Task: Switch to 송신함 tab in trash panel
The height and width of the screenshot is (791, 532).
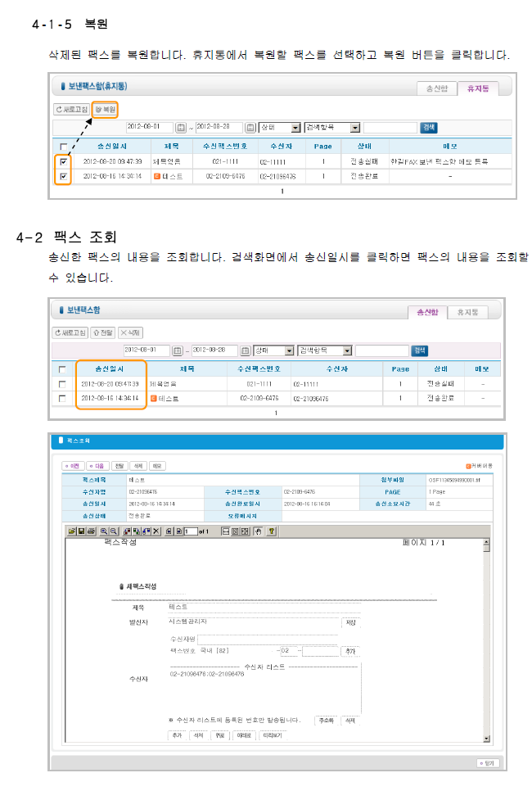Action: (435, 87)
